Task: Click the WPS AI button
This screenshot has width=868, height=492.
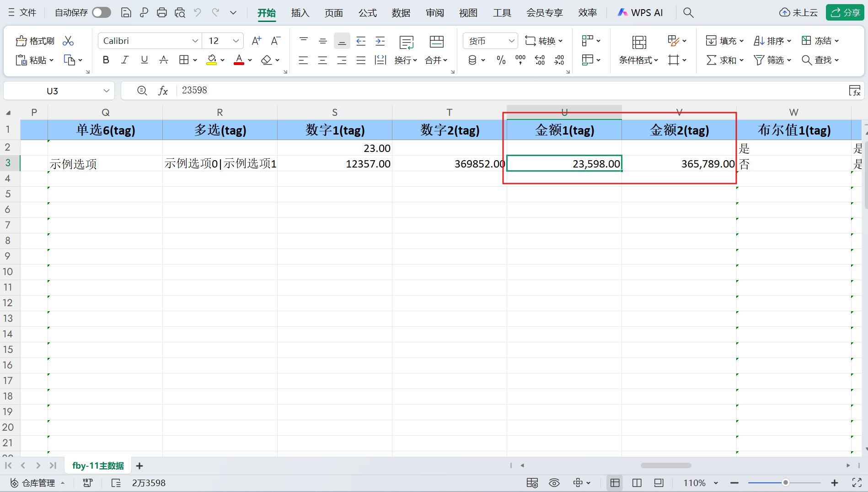Action: click(640, 13)
